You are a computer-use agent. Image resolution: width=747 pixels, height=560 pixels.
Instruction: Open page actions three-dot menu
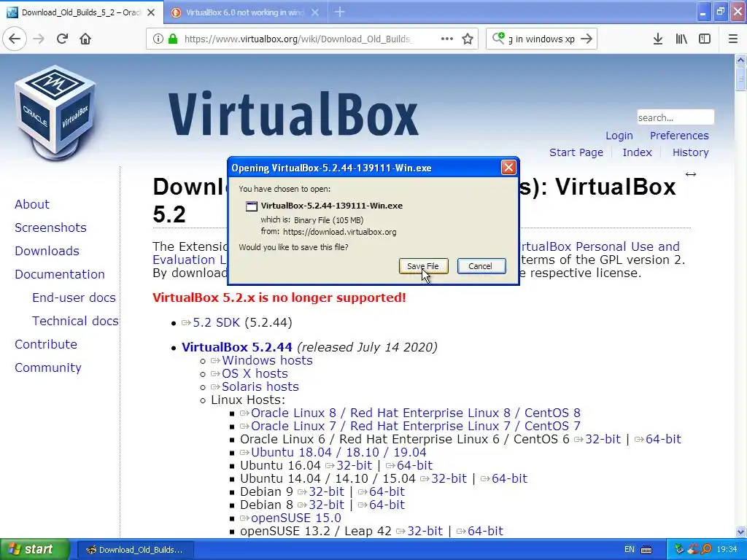pyautogui.click(x=447, y=39)
